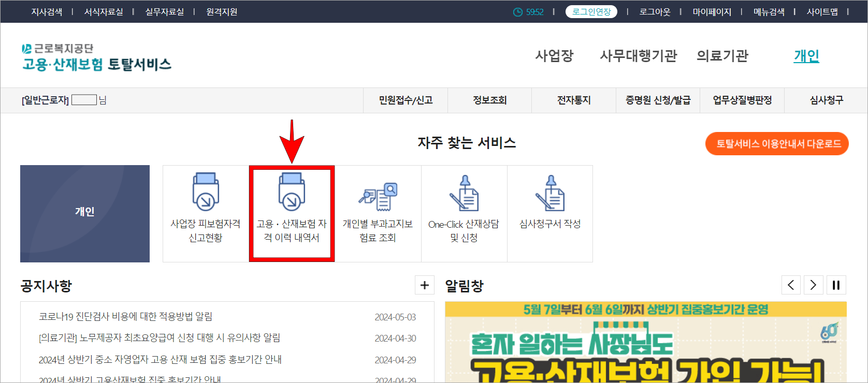Click the 근로복지공단 토탈서비스 logo
868x383 pixels.
96,57
